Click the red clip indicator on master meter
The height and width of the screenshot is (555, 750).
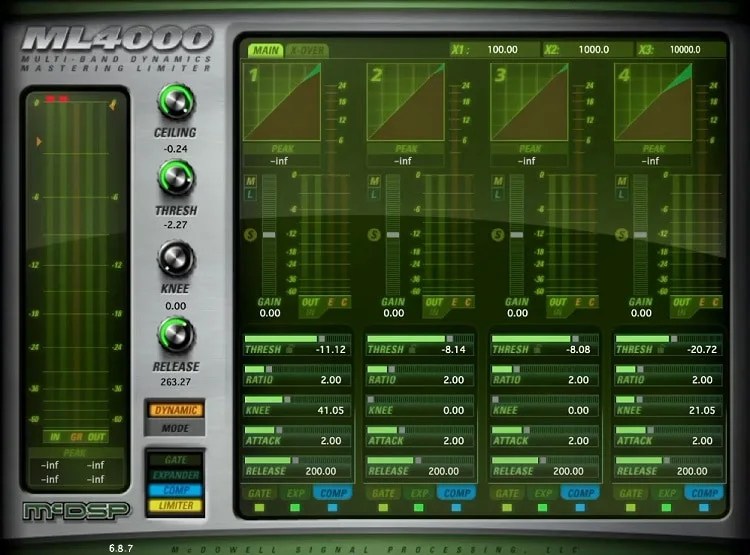57,99
